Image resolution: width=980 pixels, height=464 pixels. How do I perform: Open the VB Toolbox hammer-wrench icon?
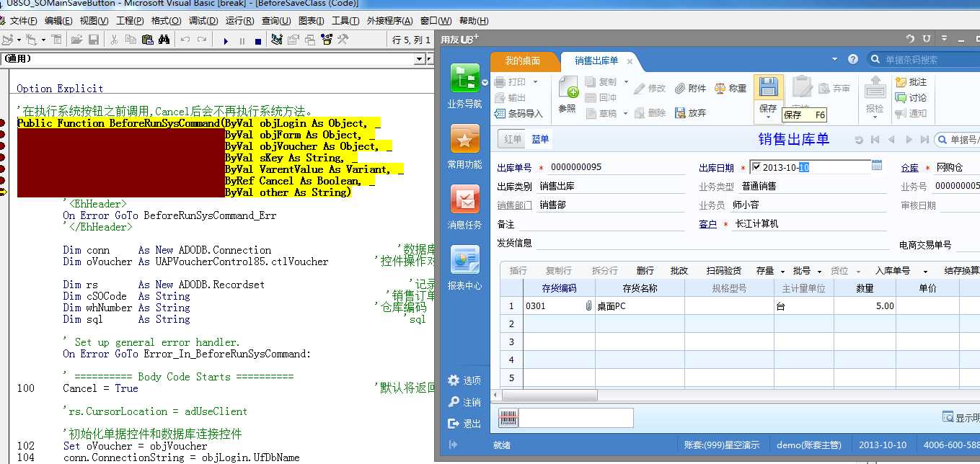click(x=343, y=40)
